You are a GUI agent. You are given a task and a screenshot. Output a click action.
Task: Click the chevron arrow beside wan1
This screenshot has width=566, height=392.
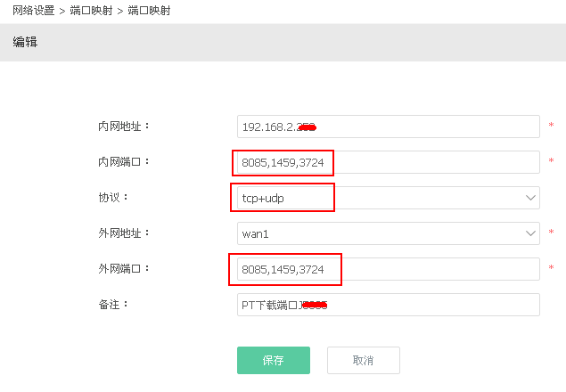point(530,233)
